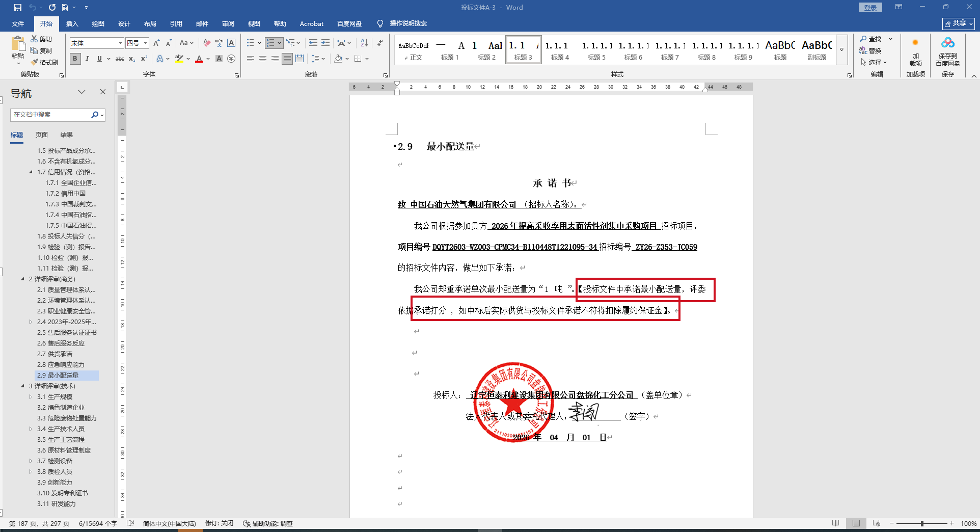
Task: Go to 2.8 应急响应能力 in the navigation pane
Action: click(x=61, y=365)
